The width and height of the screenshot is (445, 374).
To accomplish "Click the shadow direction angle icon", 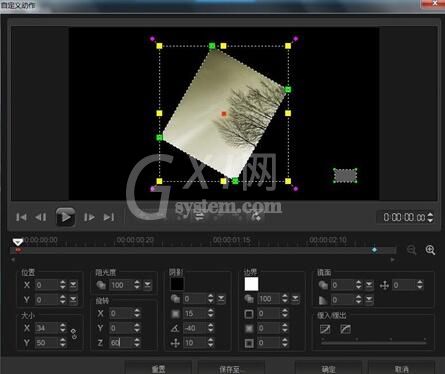I will (x=175, y=328).
